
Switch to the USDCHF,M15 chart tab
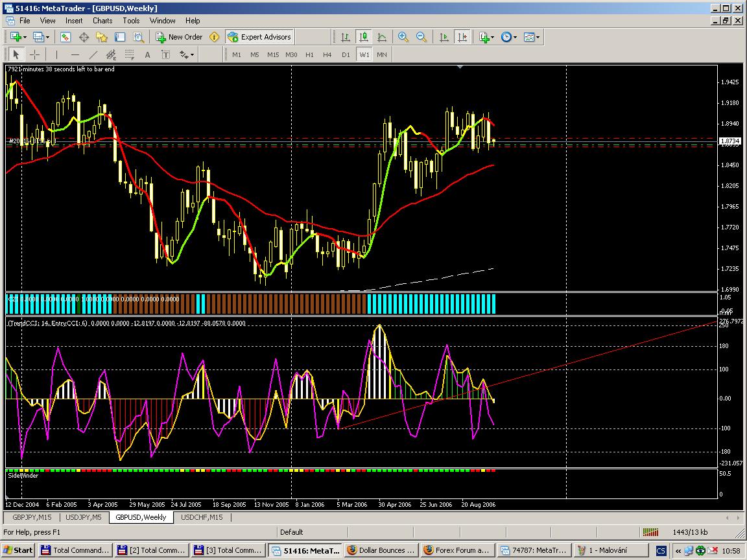point(202,517)
